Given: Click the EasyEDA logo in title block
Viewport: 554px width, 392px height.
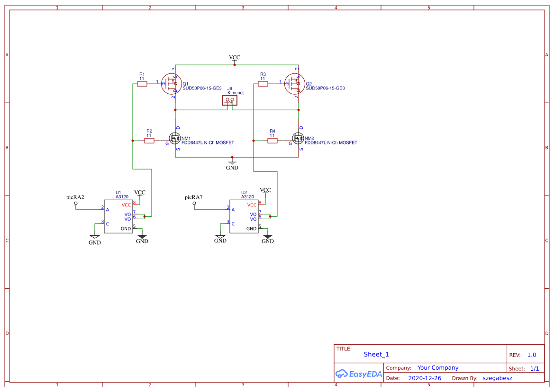Looking at the screenshot, I should [359, 374].
